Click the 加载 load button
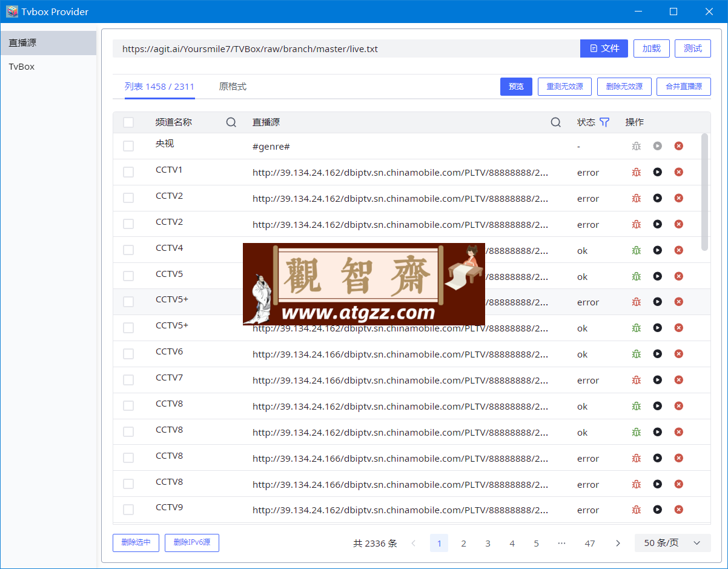The height and width of the screenshot is (569, 728). 652,48
